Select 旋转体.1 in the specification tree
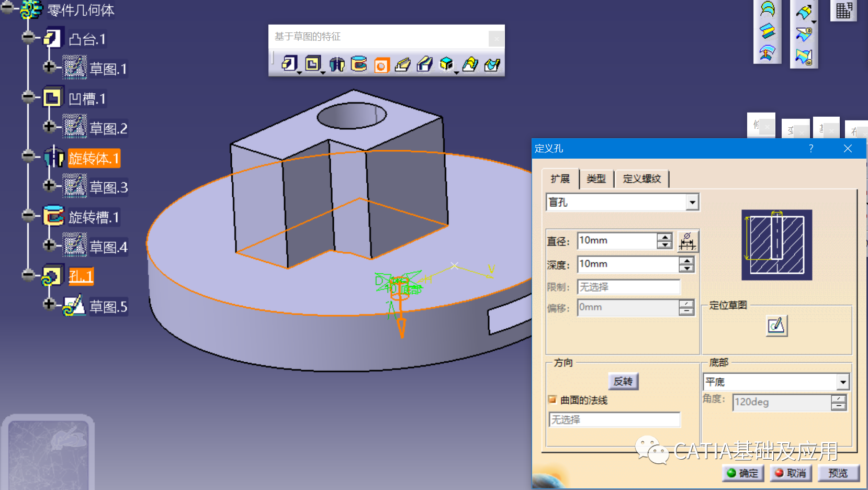Viewport: 868px width, 490px height. click(x=94, y=158)
